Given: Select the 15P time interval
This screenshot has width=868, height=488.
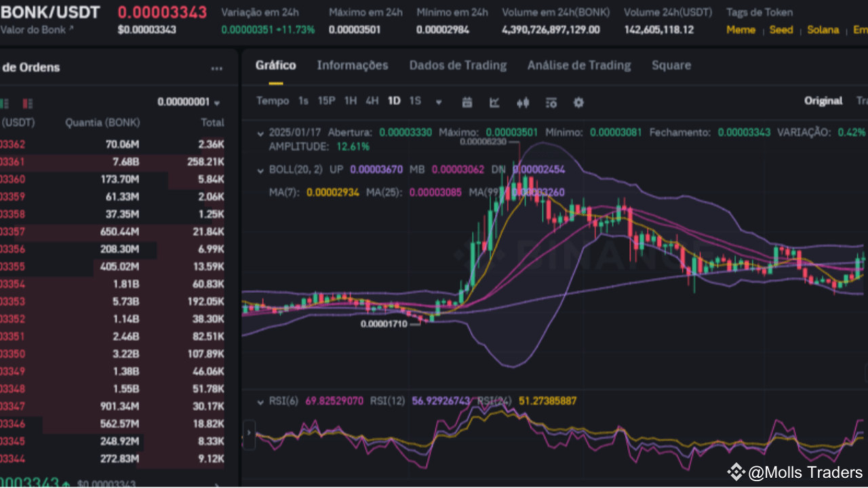Looking at the screenshot, I should (327, 101).
